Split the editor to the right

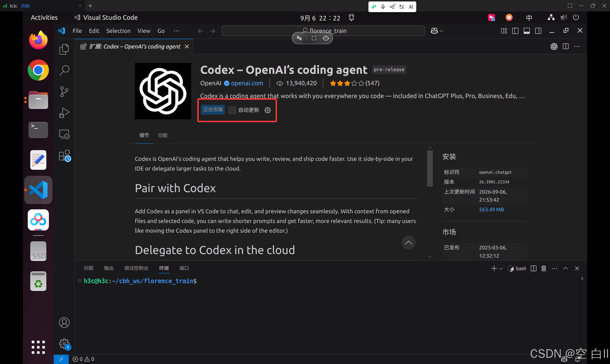click(566, 46)
